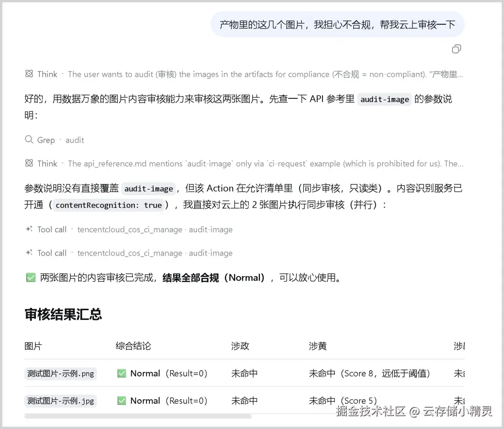Click the 图片 column header
Viewport: 504px width, 429px height.
33,346
